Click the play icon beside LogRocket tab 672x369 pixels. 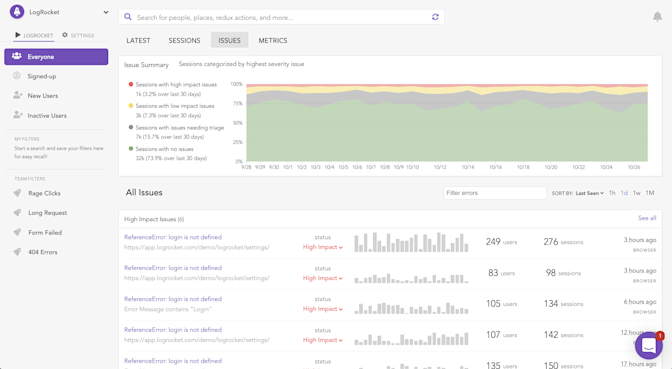pyautogui.click(x=18, y=35)
